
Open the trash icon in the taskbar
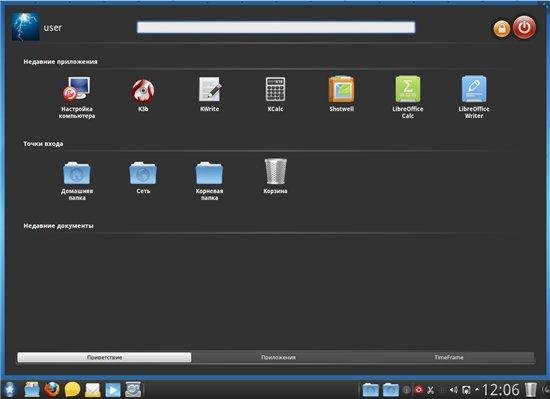coord(531,390)
